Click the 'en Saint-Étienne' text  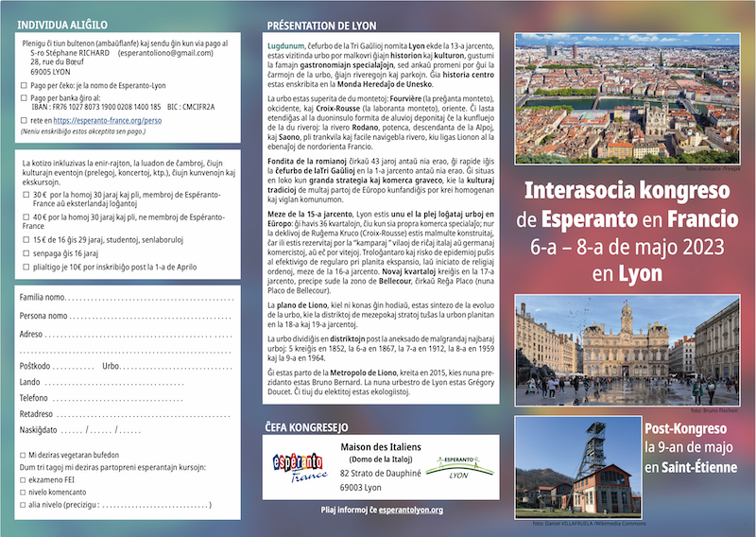coord(691,467)
